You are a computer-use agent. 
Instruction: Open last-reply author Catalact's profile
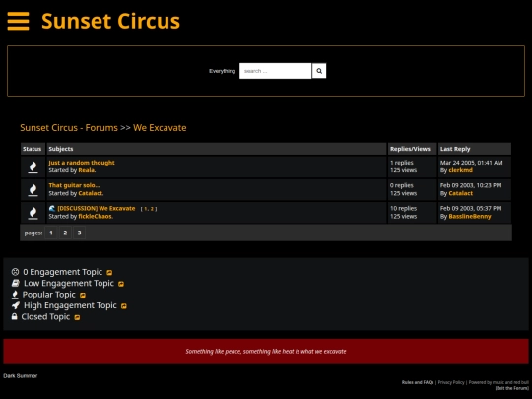(460, 193)
